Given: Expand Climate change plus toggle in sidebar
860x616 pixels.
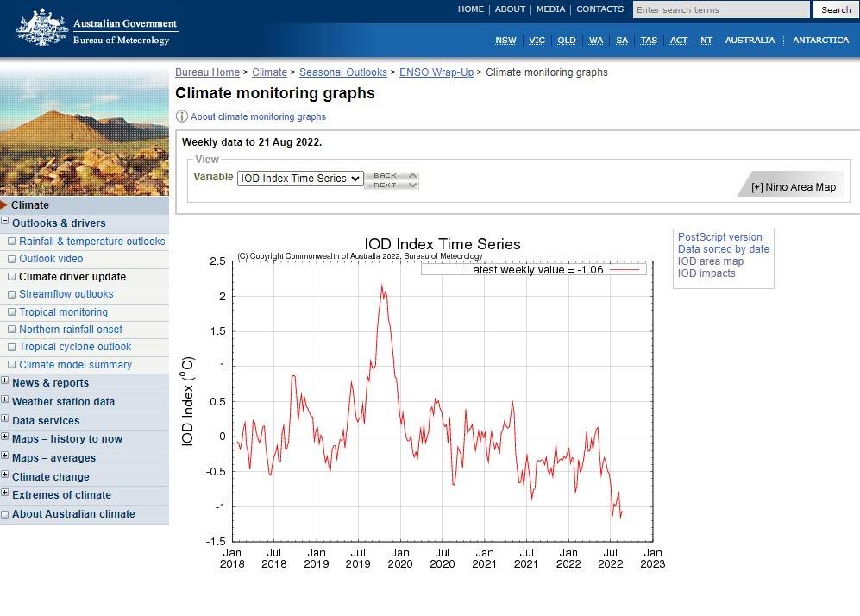Looking at the screenshot, I should coord(5,476).
